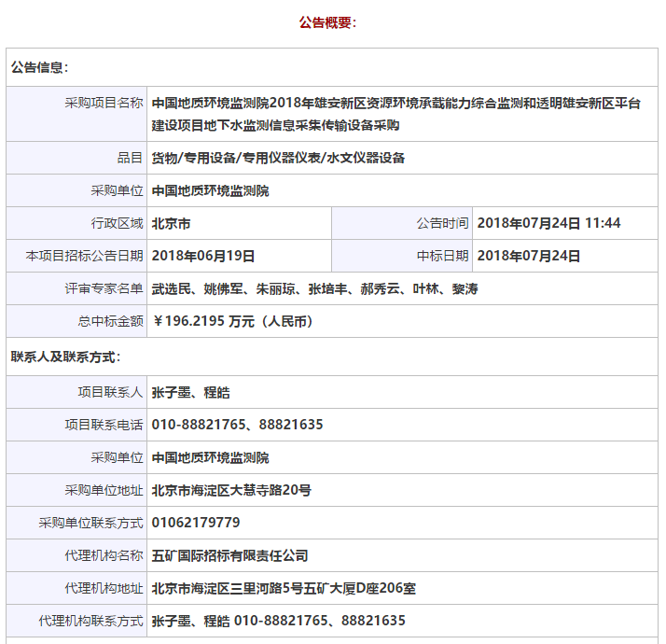666x644 pixels.
Task: Select the agency address containing "五矿大厦D座206室"
Action: tap(284, 588)
